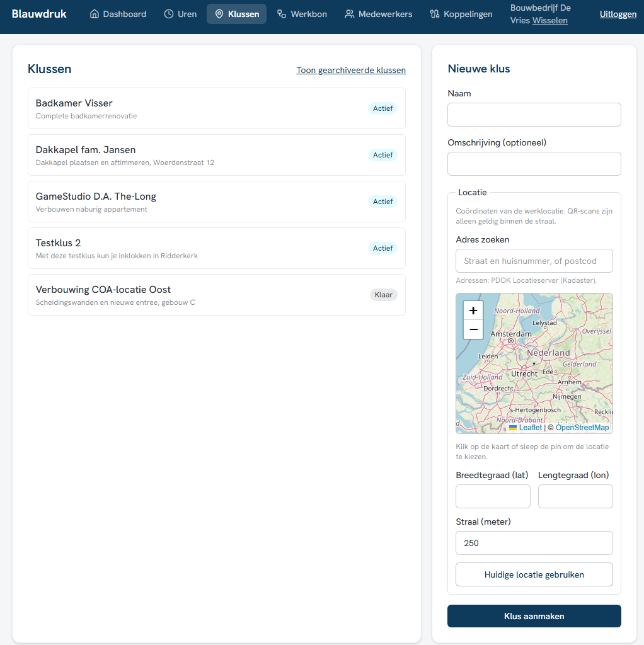The height and width of the screenshot is (645, 644).
Task: Click the Klussen map pin icon
Action: click(x=219, y=14)
